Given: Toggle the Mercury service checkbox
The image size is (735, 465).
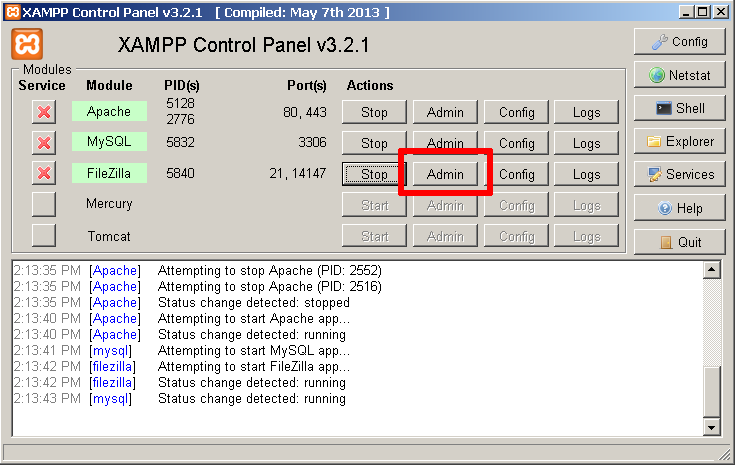Looking at the screenshot, I should [44, 205].
